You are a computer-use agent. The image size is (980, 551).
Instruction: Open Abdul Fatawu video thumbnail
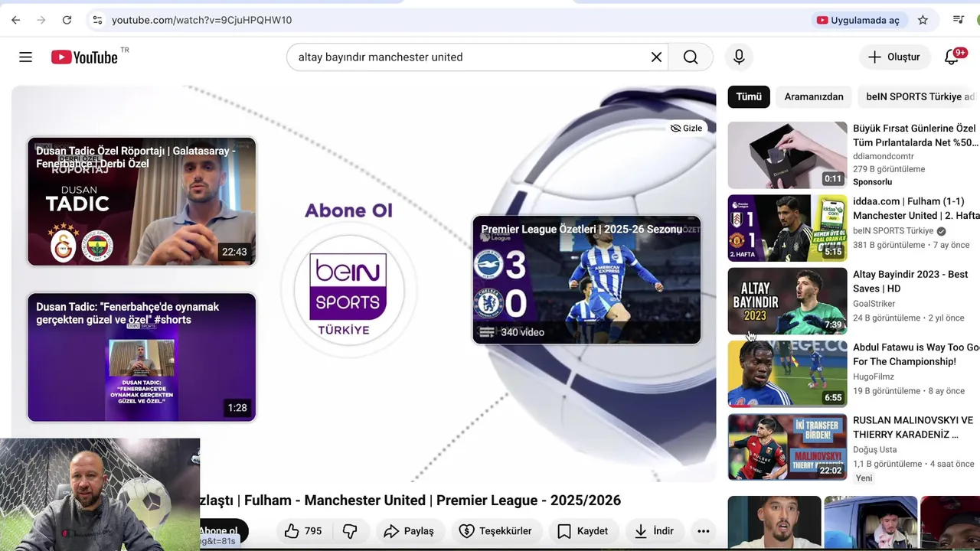coord(787,373)
